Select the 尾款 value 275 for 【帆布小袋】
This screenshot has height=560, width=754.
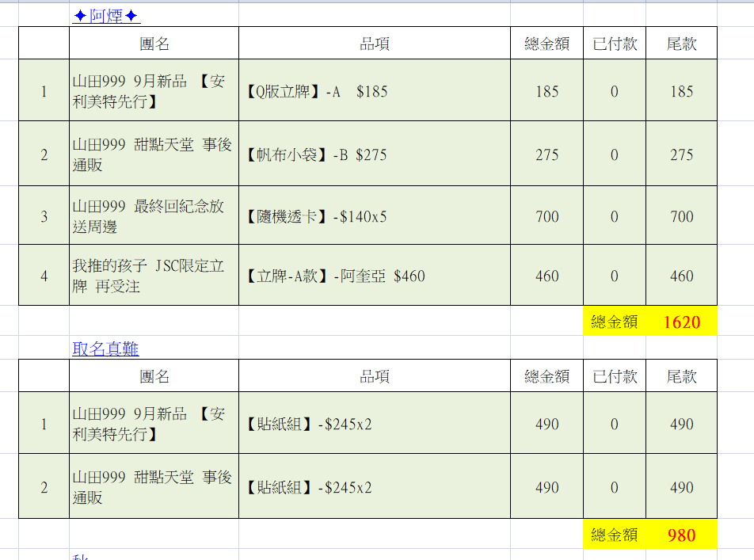coord(681,154)
